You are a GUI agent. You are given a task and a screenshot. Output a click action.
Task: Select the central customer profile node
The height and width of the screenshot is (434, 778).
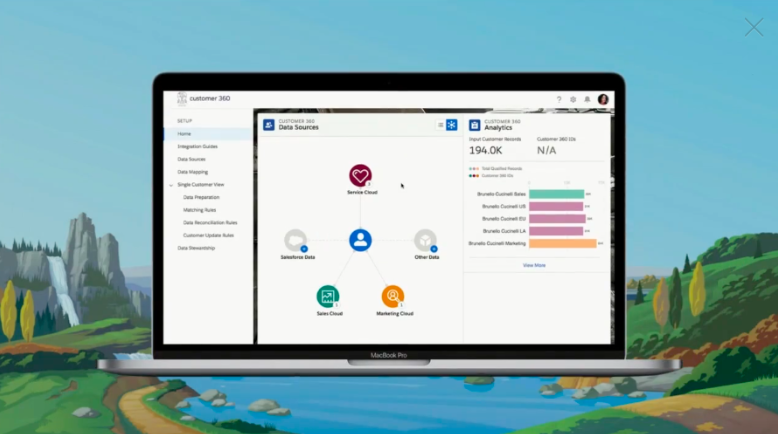pyautogui.click(x=360, y=240)
